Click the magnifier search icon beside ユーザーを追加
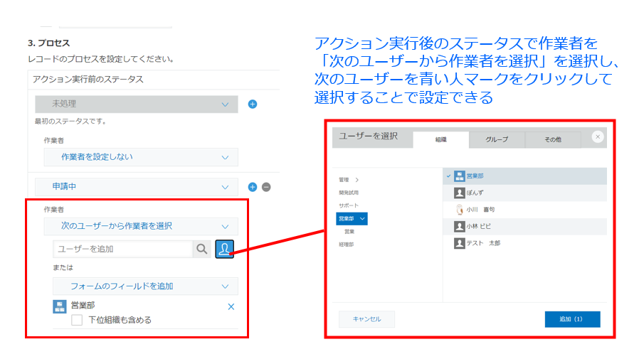 coord(201,249)
